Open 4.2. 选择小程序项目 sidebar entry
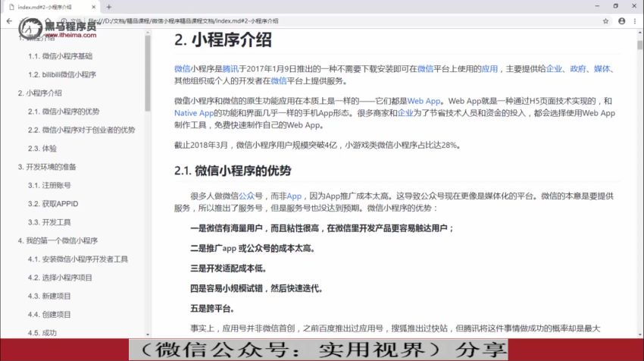644x361 pixels. [x=60, y=278]
